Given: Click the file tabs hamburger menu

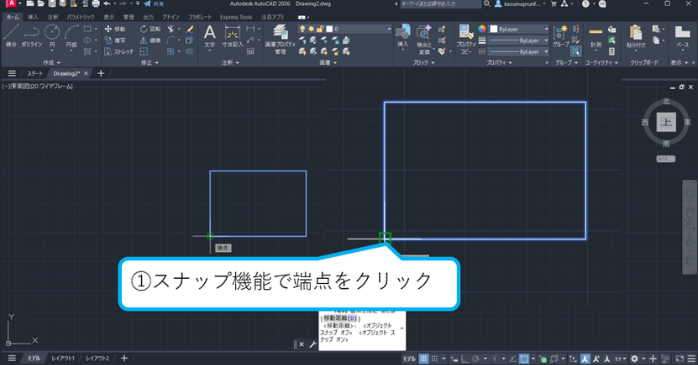Looking at the screenshot, I should coord(12,73).
